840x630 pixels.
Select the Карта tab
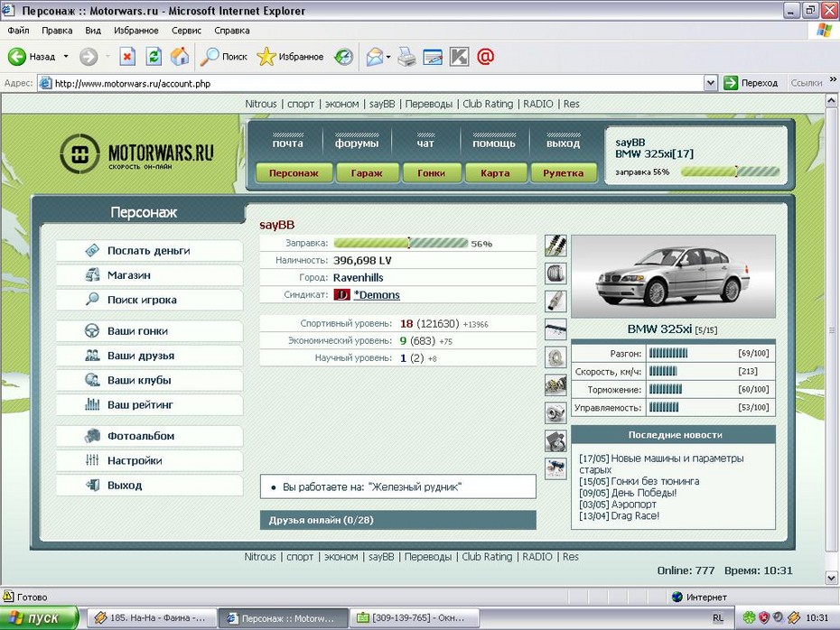495,173
